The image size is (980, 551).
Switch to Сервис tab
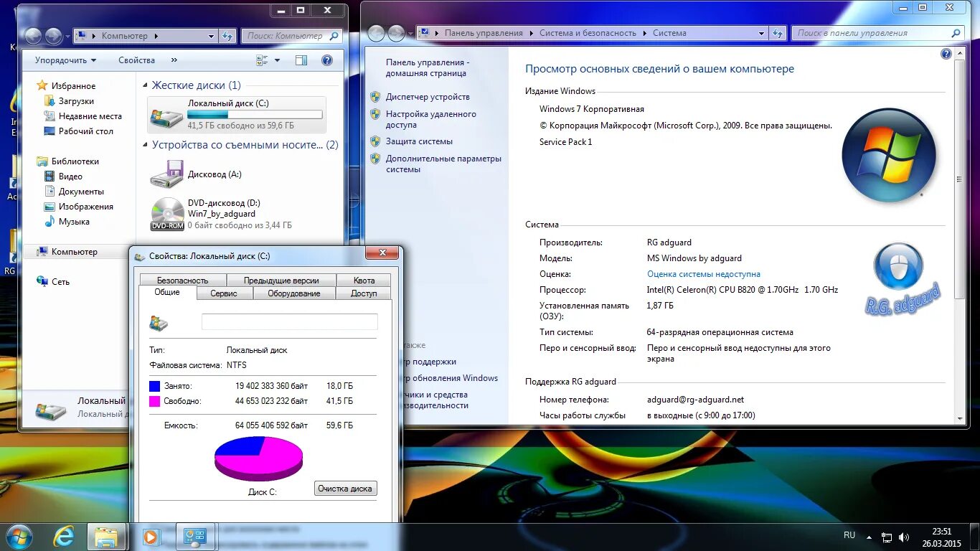pyautogui.click(x=224, y=293)
